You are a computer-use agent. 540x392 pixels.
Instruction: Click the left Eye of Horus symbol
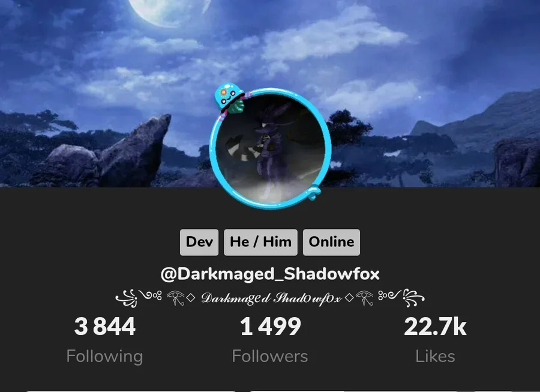point(176,298)
